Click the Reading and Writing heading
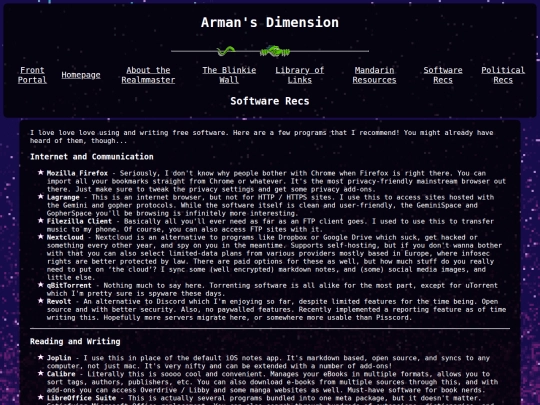540x405 pixels. (x=75, y=341)
